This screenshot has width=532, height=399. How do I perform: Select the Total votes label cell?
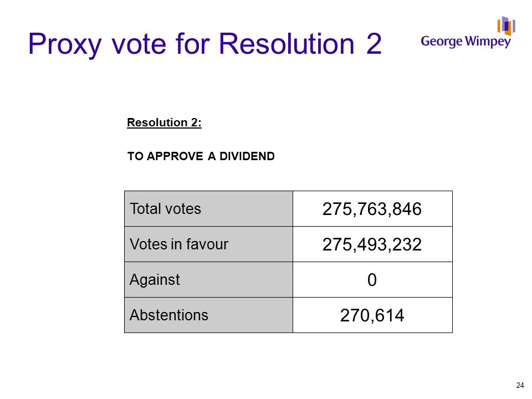(209, 209)
